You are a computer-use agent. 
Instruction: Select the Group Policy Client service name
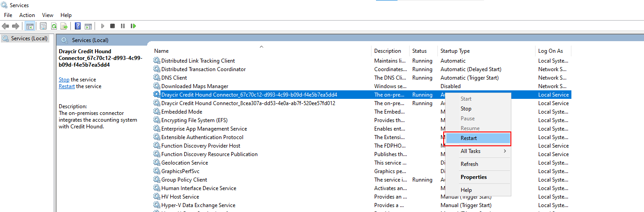[184, 180]
